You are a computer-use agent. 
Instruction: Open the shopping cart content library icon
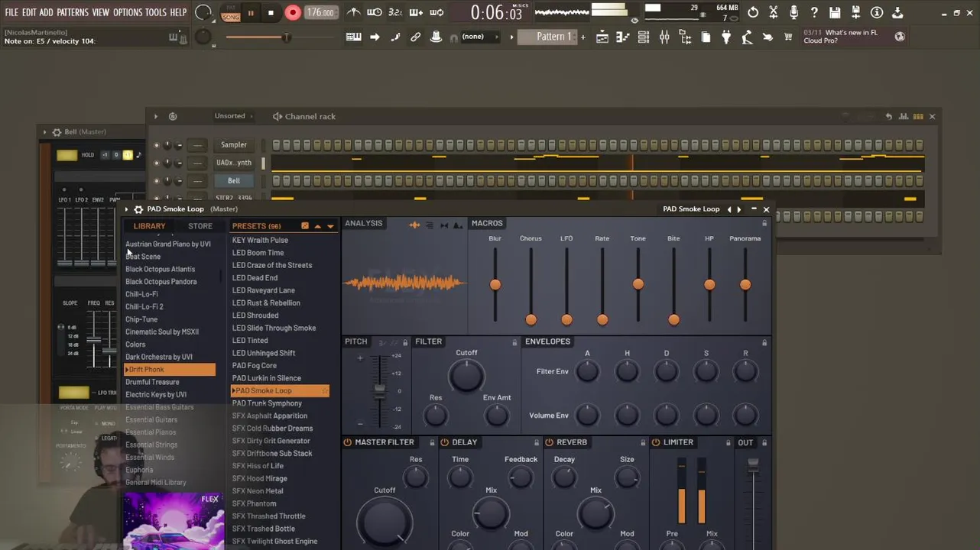coord(788,37)
